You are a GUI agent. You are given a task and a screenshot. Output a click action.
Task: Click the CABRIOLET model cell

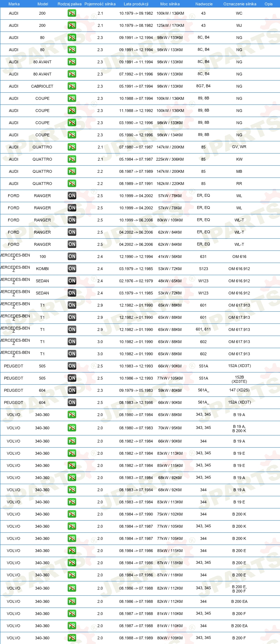pyautogui.click(x=42, y=86)
